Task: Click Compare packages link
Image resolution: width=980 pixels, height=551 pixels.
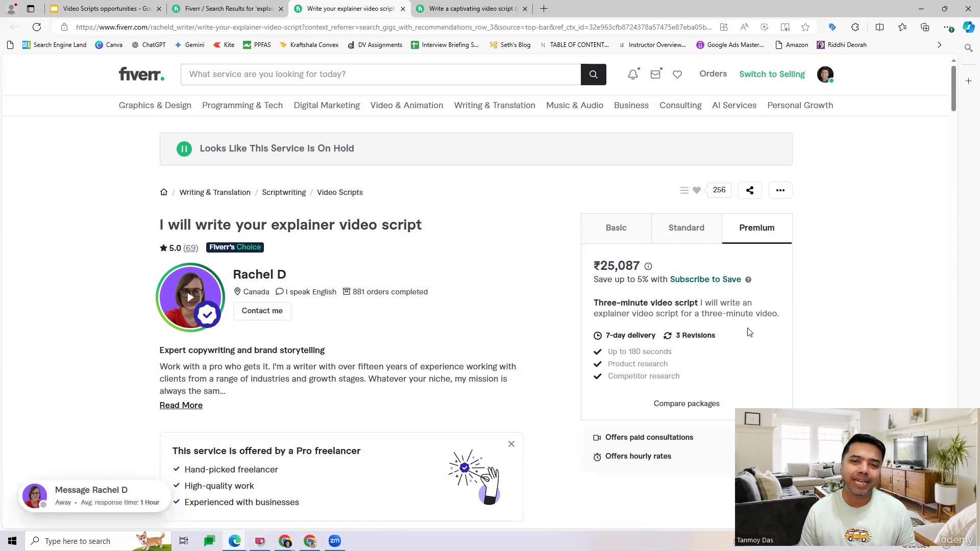Action: [687, 404]
